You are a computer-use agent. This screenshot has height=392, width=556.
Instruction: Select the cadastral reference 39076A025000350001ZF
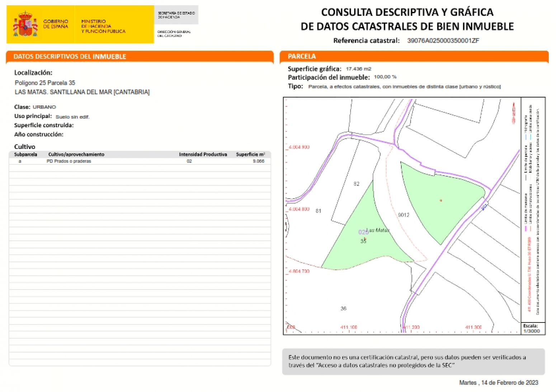443,40
